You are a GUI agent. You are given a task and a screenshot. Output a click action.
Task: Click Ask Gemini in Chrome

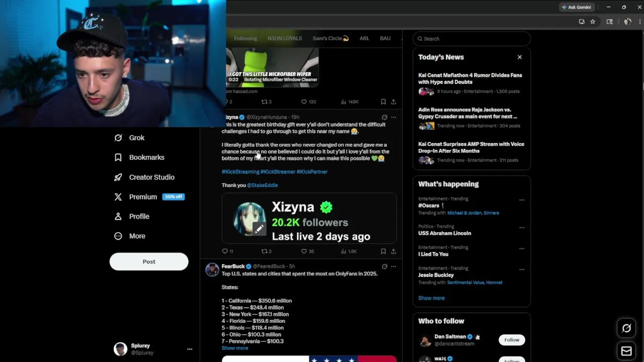(576, 7)
